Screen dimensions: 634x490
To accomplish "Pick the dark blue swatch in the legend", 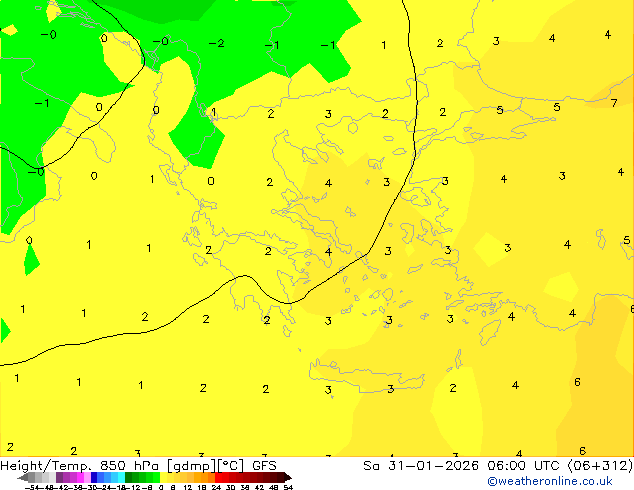I will (x=94, y=477).
